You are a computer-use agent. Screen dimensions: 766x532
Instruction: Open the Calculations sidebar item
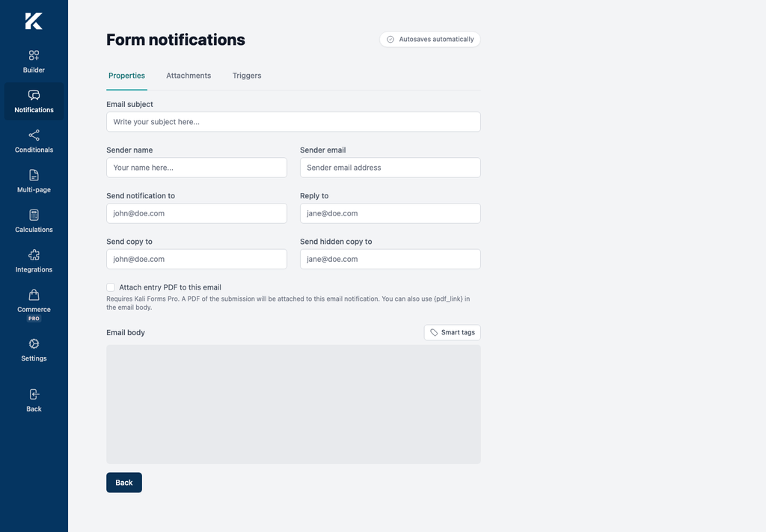click(34, 221)
